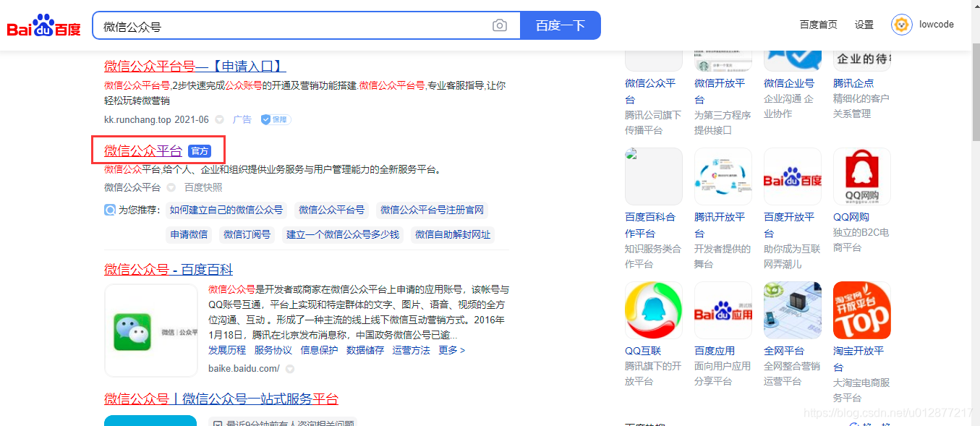Click the QQ网购 shopping bag icon
Screen dimensions: 980x426
pyautogui.click(x=861, y=176)
